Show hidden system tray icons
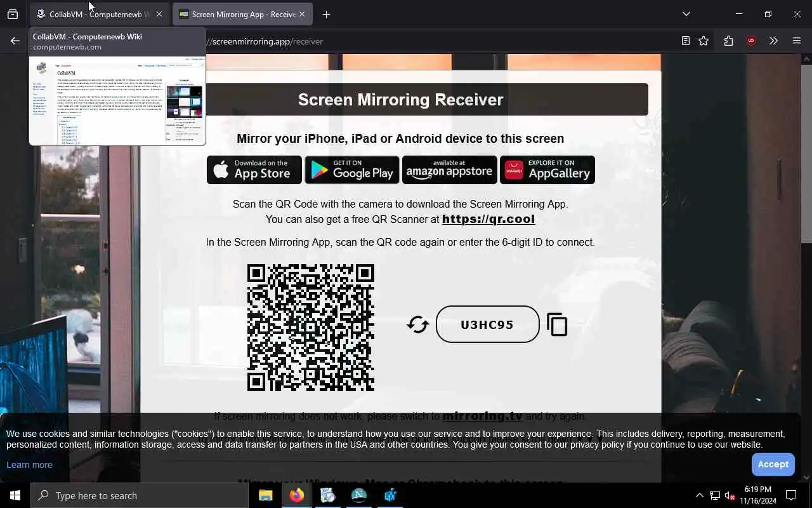Screen dimensions: 812x508 pyautogui.click(x=699, y=495)
